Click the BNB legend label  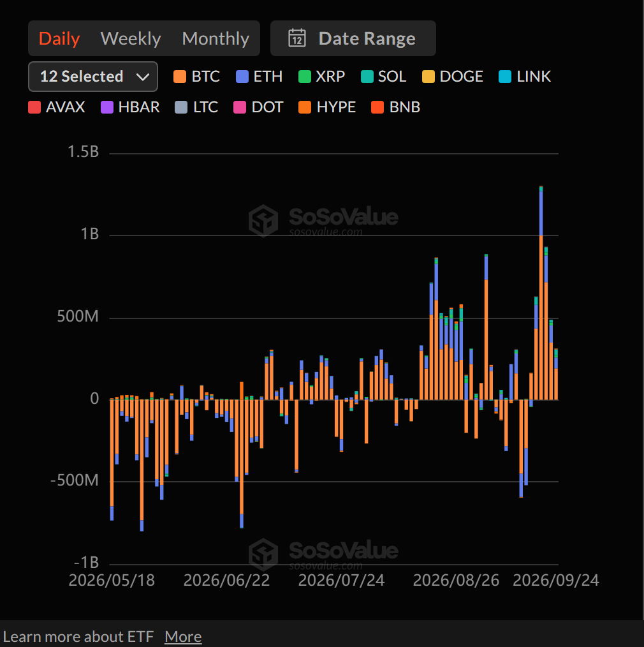pyautogui.click(x=405, y=107)
